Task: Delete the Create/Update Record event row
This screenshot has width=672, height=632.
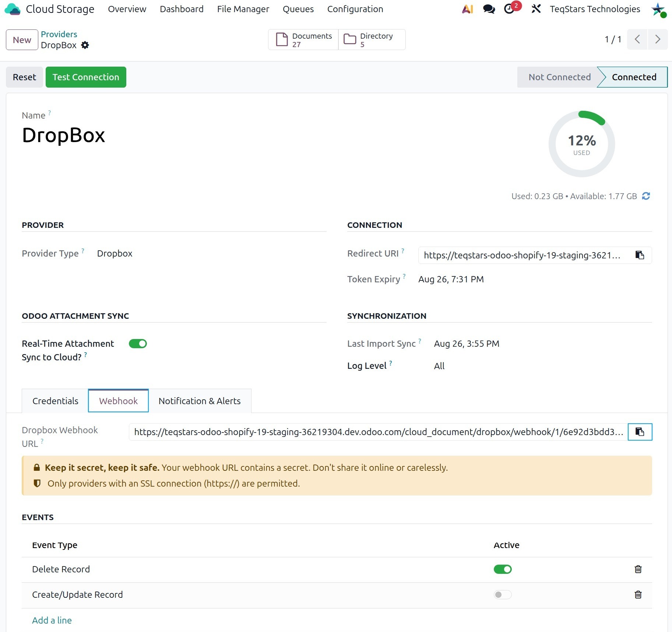Action: click(x=638, y=594)
